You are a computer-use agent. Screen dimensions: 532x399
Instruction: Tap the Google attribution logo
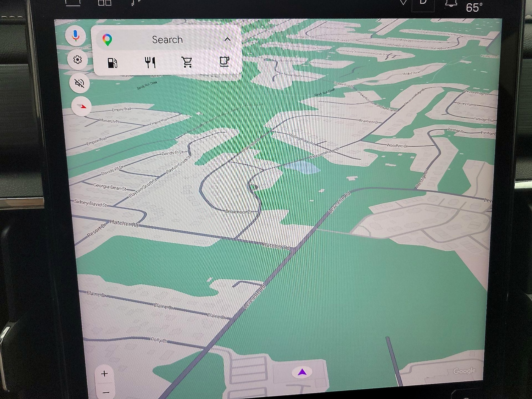pyautogui.click(x=464, y=371)
